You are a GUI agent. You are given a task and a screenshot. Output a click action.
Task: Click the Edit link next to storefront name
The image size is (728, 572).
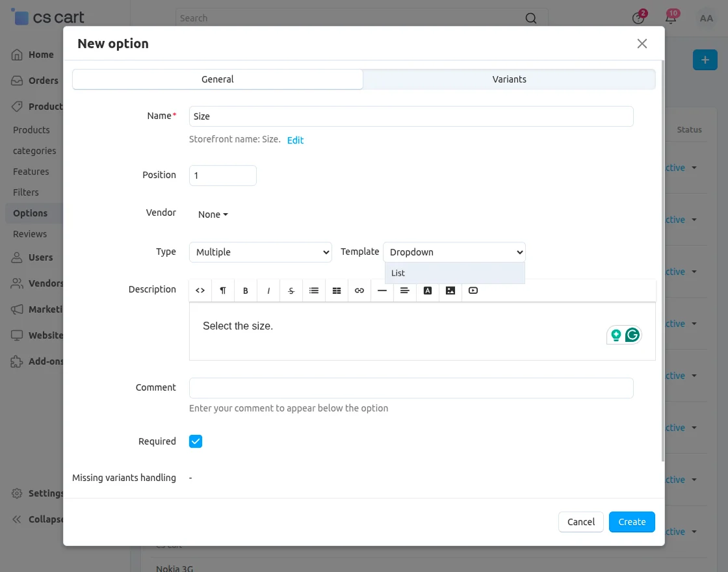[x=295, y=140]
